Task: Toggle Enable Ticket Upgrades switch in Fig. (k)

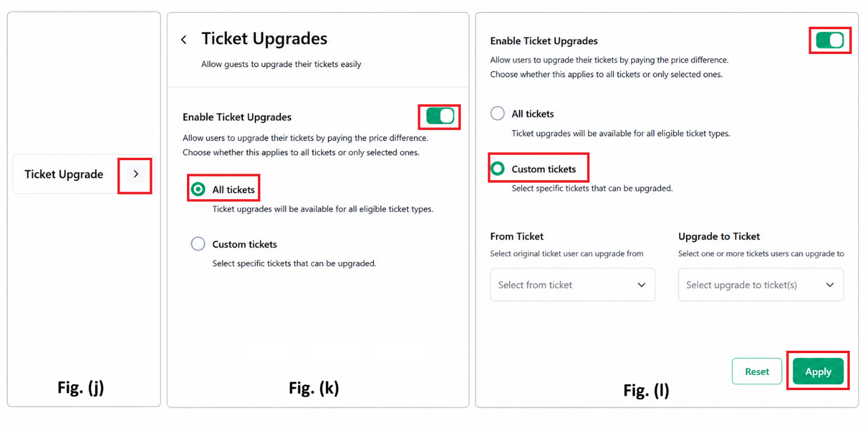Action: pyautogui.click(x=440, y=116)
